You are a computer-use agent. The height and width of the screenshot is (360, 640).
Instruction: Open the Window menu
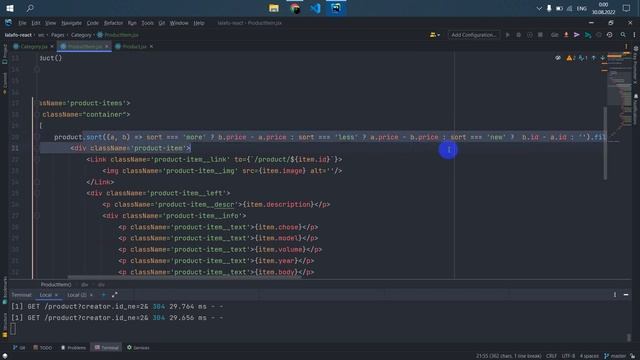(179, 23)
